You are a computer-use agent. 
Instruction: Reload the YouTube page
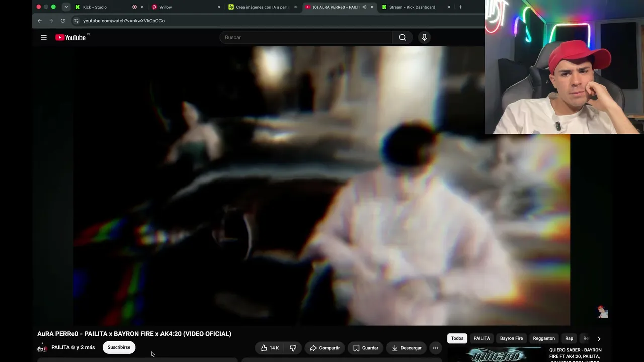[62, 21]
